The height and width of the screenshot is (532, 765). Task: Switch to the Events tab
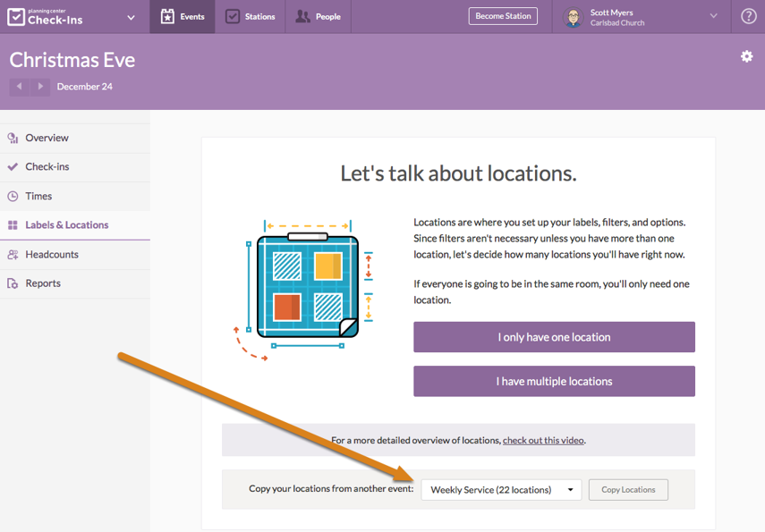183,17
